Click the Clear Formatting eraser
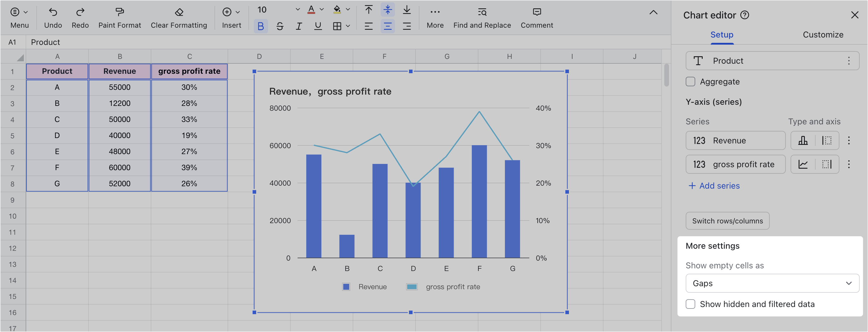Screen dimensions: 868x332 pos(179,12)
